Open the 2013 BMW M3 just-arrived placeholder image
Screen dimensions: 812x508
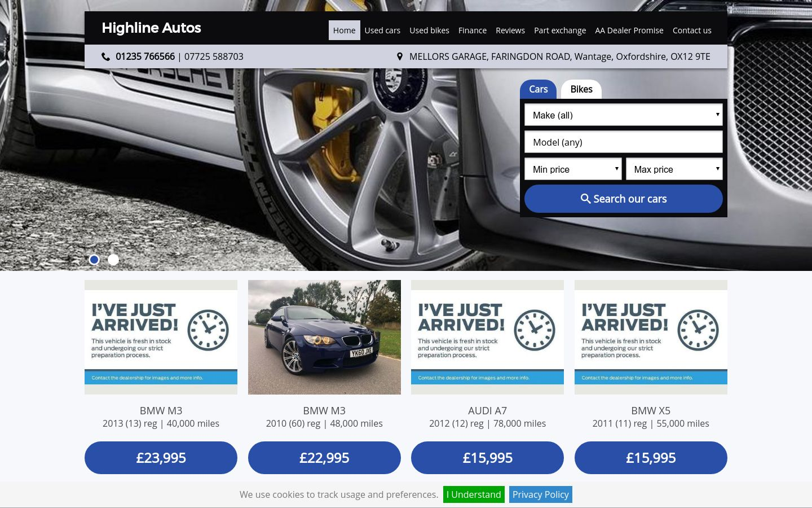coord(161,337)
